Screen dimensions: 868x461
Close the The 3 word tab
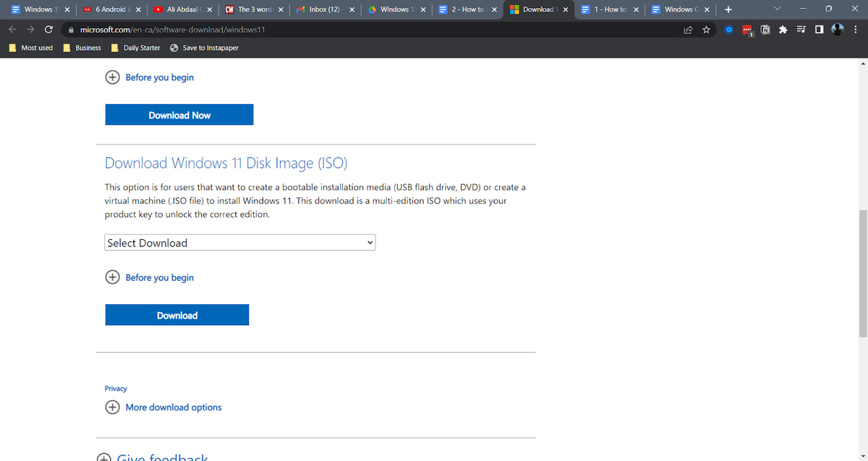(x=280, y=9)
